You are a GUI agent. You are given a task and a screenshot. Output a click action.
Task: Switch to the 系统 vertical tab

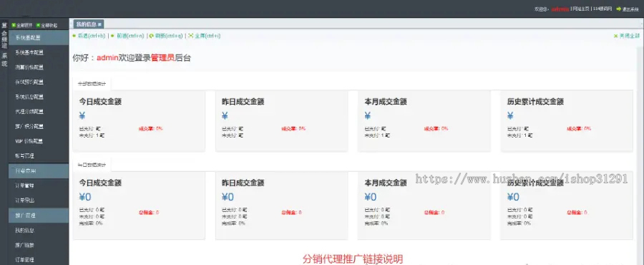point(4,59)
